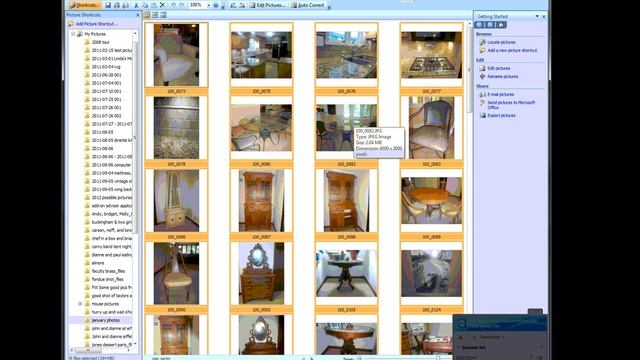Screen dimensions: 640x360
Task: Click the Shortcuts toolbar button
Action: tap(84, 5)
